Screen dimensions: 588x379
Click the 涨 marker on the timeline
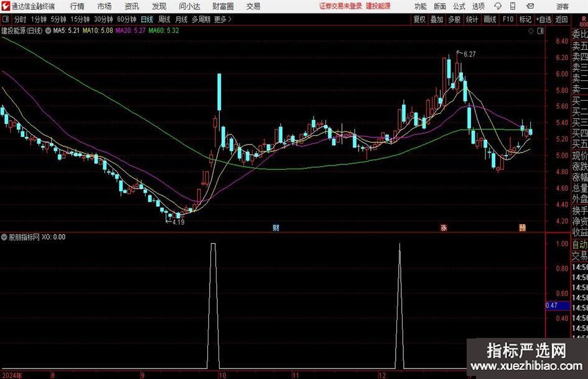[x=444, y=227]
